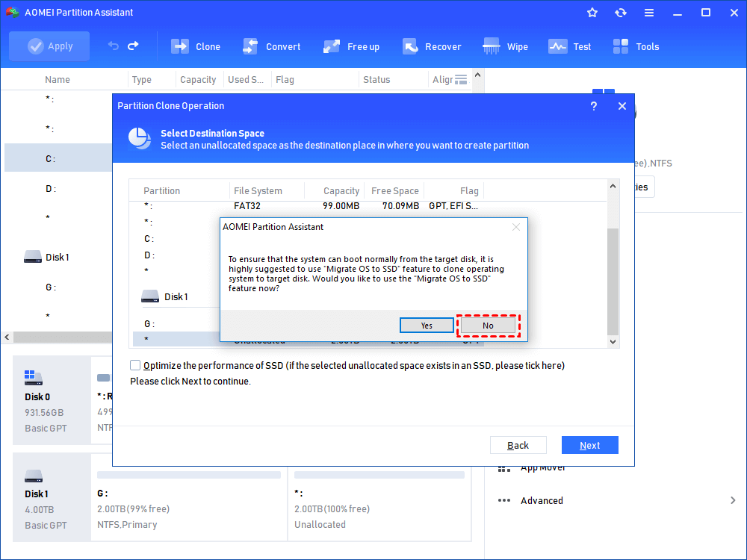Click the Disk 1 icon in disk map
The height and width of the screenshot is (560, 747).
click(x=34, y=476)
